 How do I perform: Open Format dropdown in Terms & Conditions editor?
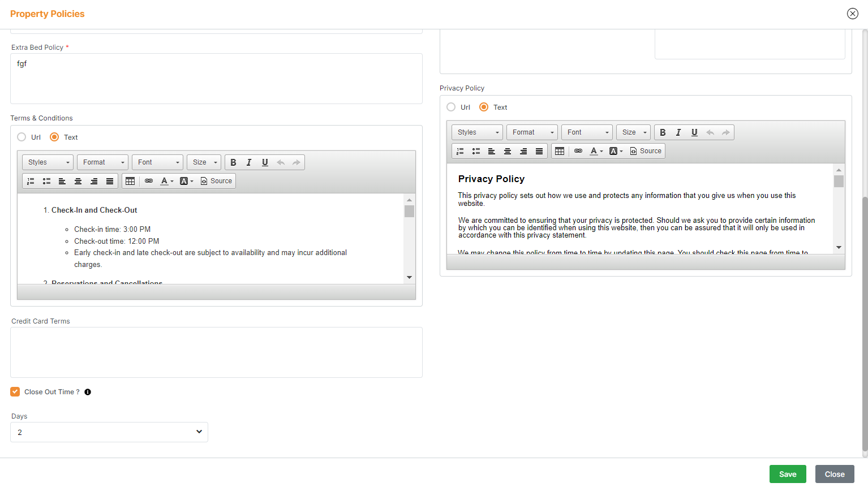(102, 162)
